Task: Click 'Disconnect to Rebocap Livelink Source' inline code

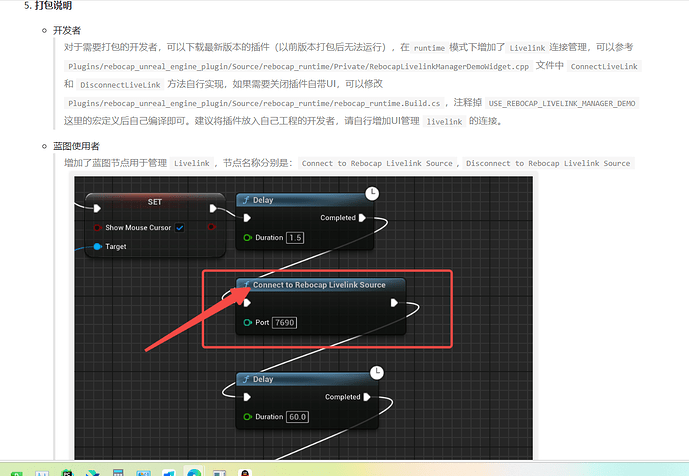Action: click(x=548, y=163)
